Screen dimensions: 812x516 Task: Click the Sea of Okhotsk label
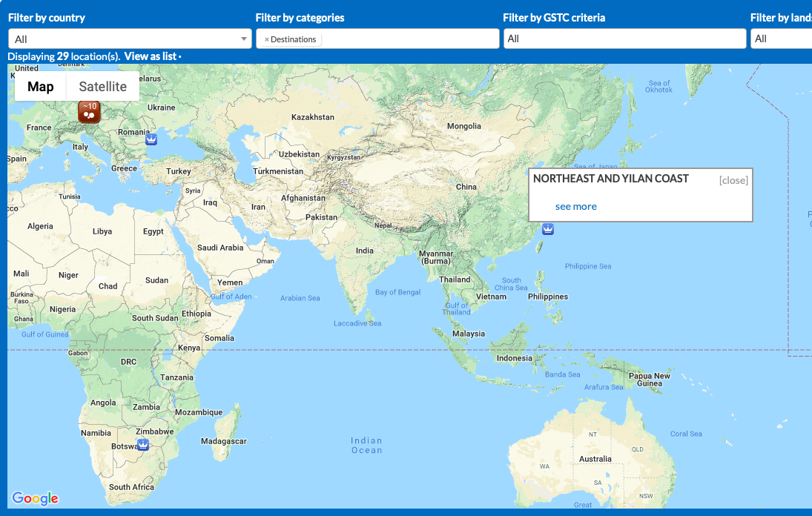coord(658,87)
